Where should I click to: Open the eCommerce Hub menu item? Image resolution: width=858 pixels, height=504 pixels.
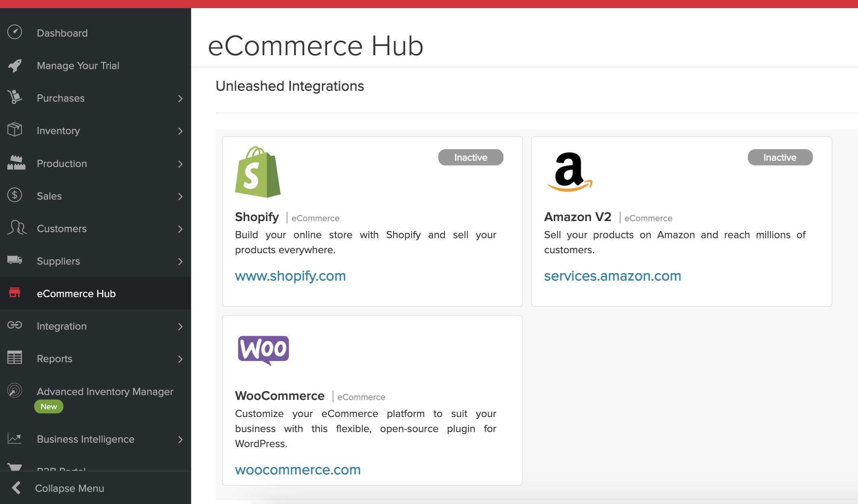pyautogui.click(x=76, y=293)
